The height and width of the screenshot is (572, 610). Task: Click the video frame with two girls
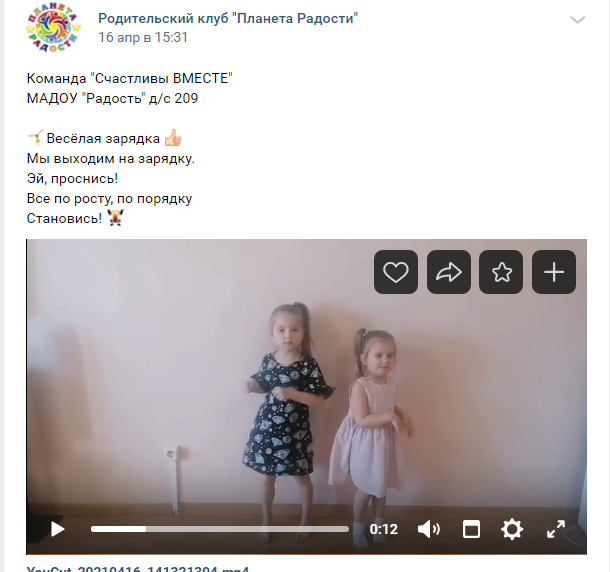tap(307, 397)
